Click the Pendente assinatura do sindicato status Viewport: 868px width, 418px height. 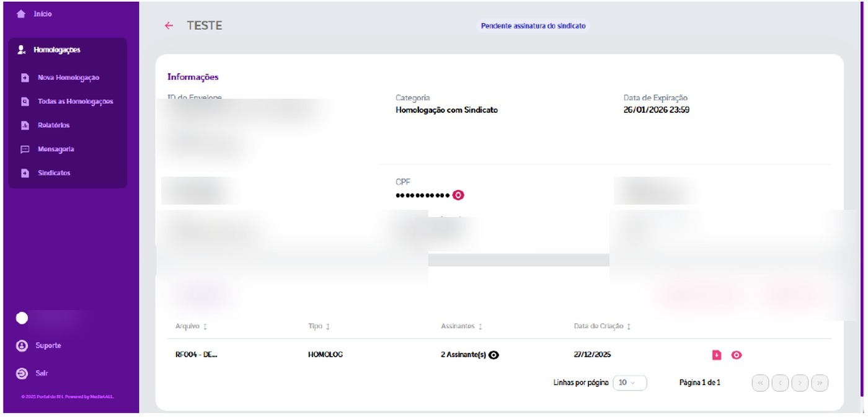tap(533, 26)
